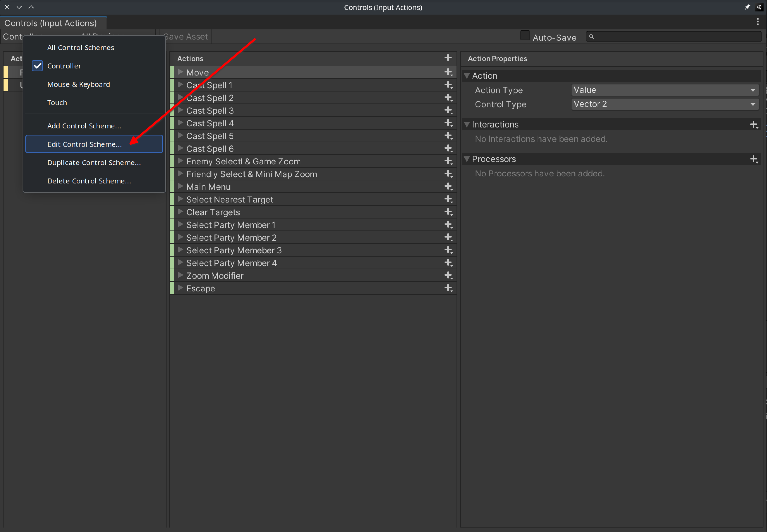
Task: Add an Interaction with the plus icon
Action: pyautogui.click(x=754, y=124)
